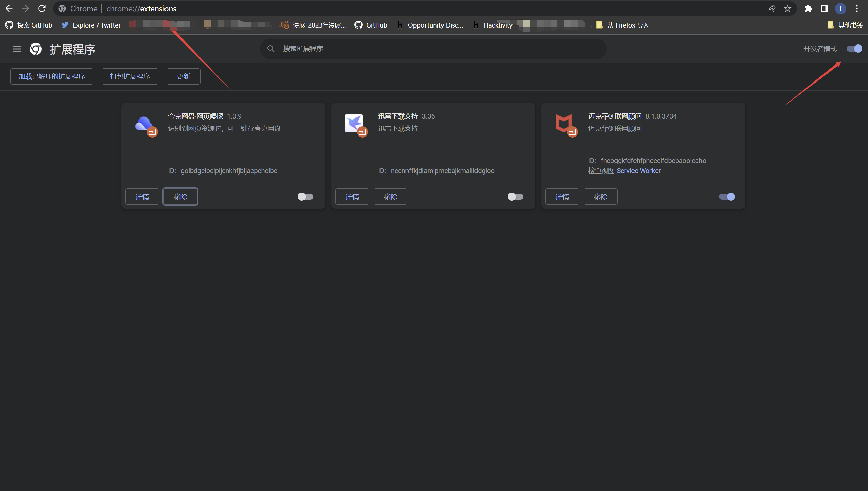Focus the 搜索扩展程序 search field
This screenshot has height=491, width=868.
(x=433, y=49)
